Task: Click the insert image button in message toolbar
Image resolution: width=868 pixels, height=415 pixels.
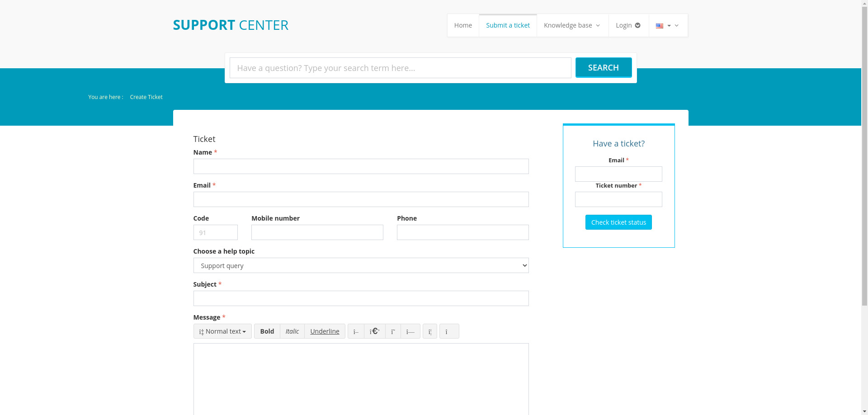Action: coord(449,331)
